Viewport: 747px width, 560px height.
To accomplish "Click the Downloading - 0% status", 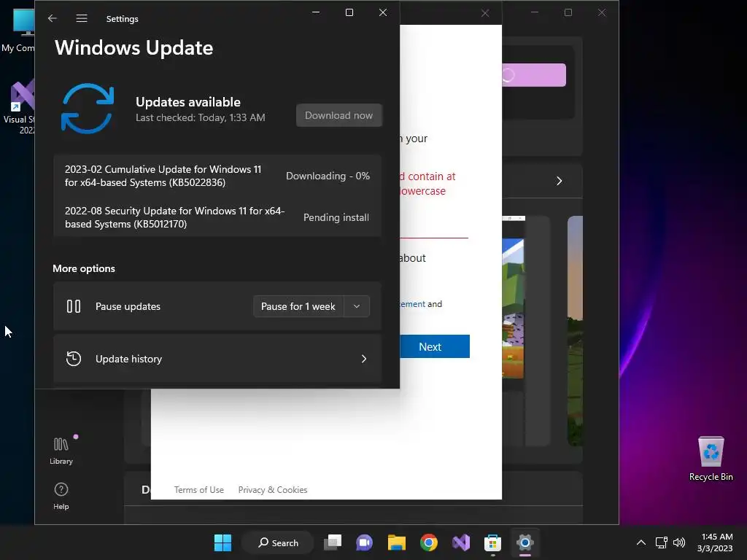I will (x=328, y=176).
